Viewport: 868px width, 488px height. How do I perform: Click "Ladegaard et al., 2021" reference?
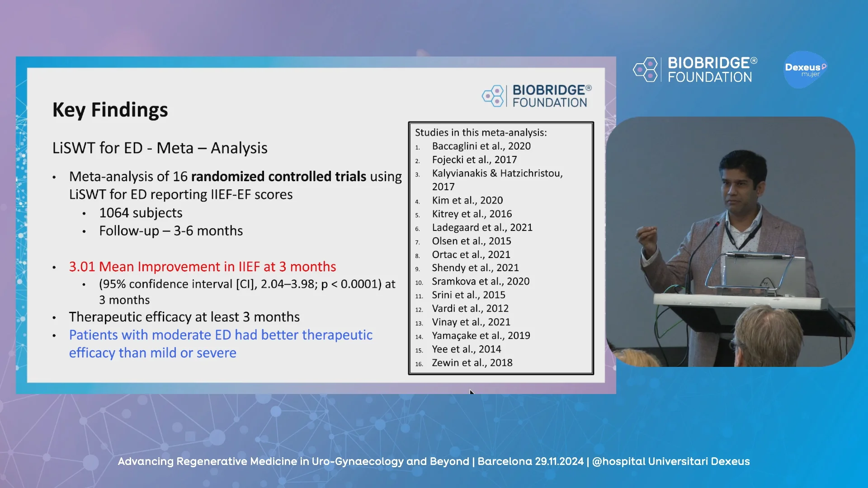tap(482, 227)
